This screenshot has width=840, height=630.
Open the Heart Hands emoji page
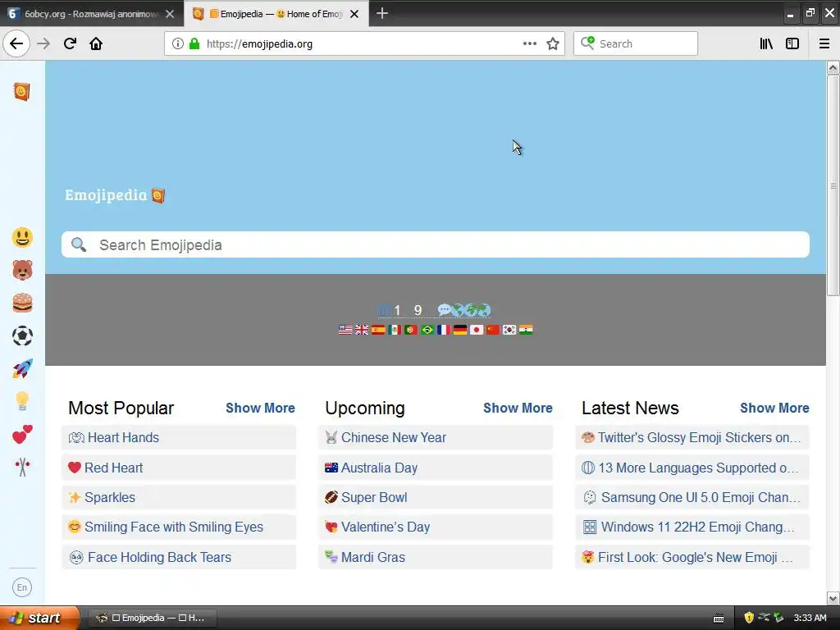(x=178, y=437)
